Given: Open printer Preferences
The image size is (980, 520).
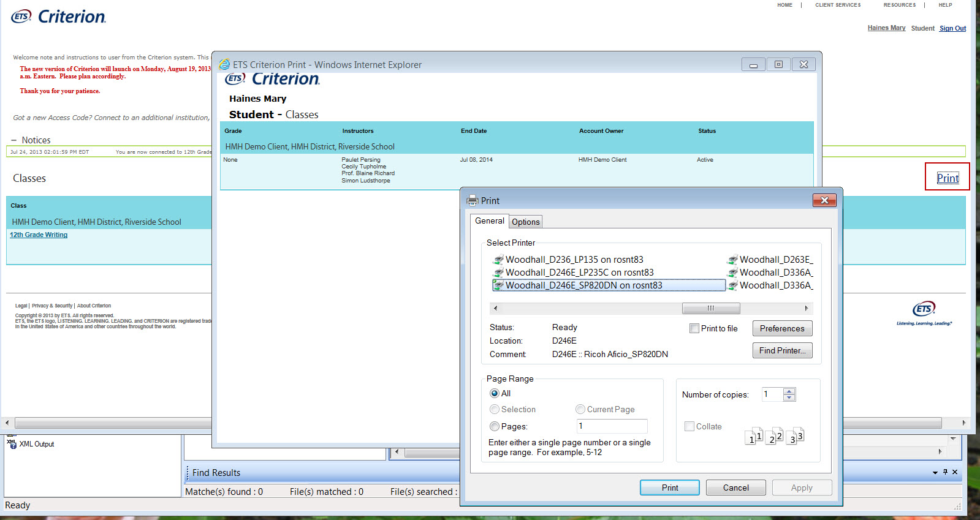Looking at the screenshot, I should pos(782,328).
